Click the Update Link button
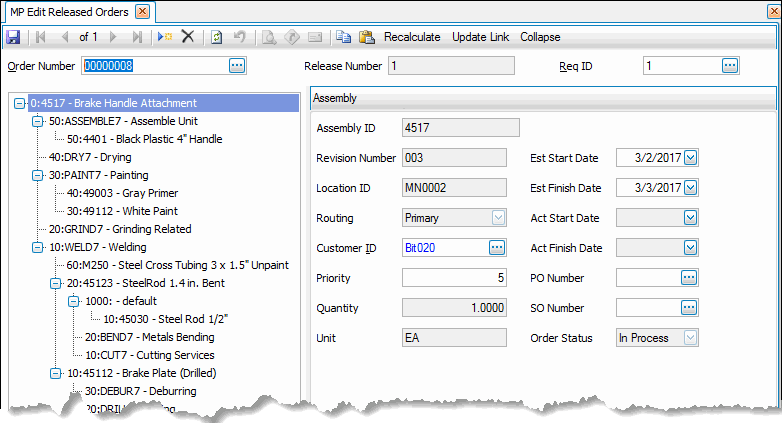Viewport: 782px width, 423px height. click(x=480, y=37)
